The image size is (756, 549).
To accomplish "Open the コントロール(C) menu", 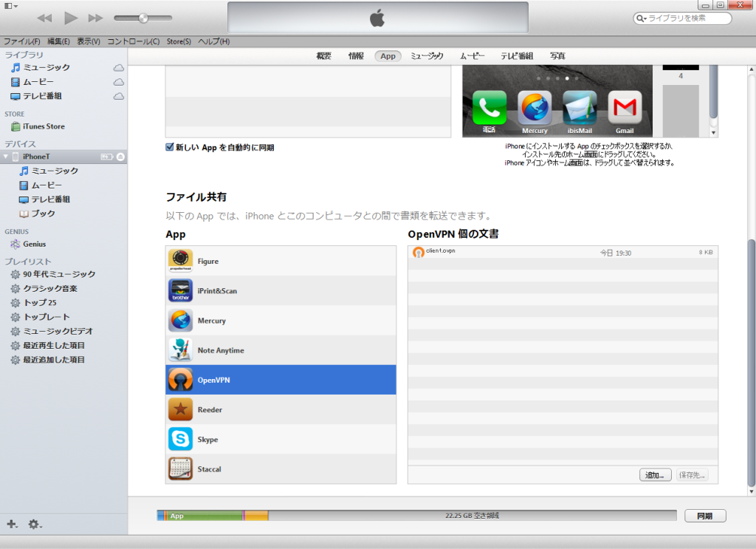I will click(x=134, y=41).
